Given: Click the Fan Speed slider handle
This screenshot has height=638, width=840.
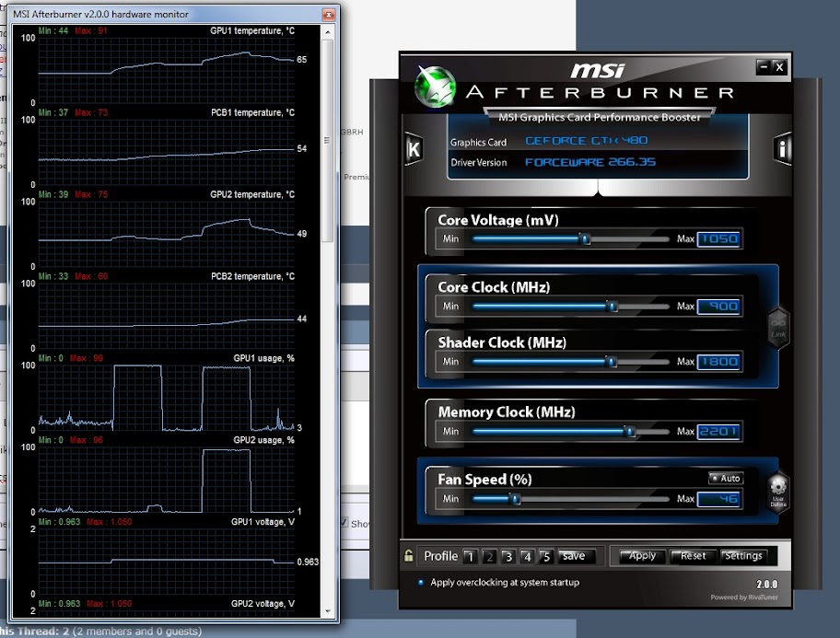Looking at the screenshot, I should point(515,499).
